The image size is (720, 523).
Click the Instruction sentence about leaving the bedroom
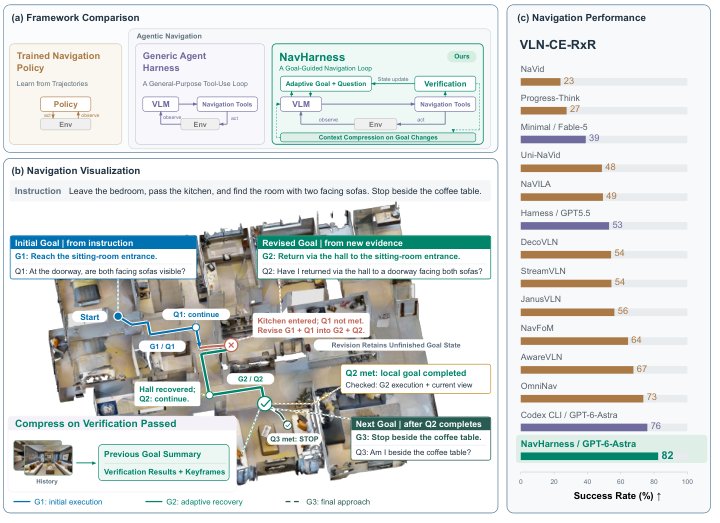[275, 191]
